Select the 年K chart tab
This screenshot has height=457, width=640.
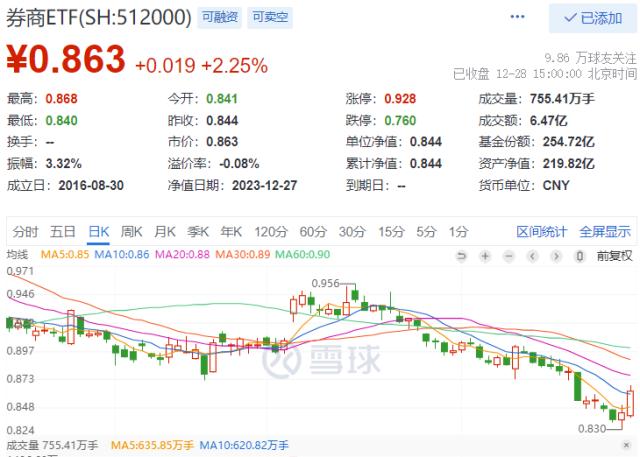231,232
